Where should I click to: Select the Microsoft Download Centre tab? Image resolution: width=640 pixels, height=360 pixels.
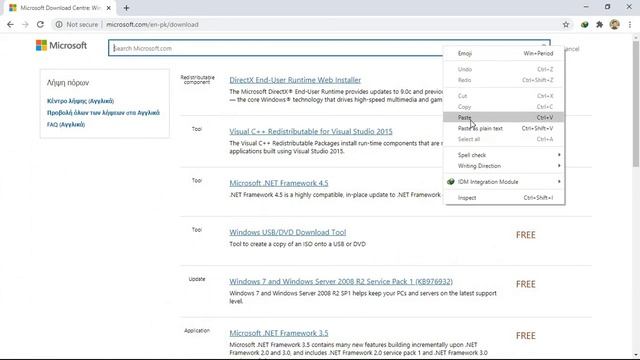pos(60,8)
